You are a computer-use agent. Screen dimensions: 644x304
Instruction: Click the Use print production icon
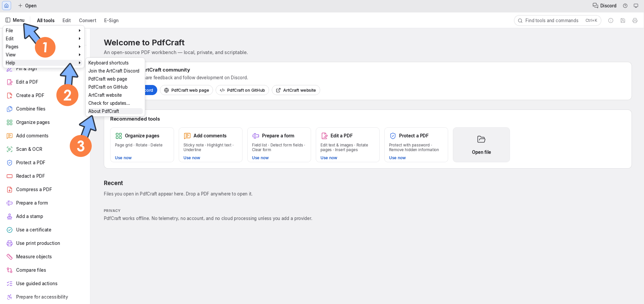pos(10,243)
